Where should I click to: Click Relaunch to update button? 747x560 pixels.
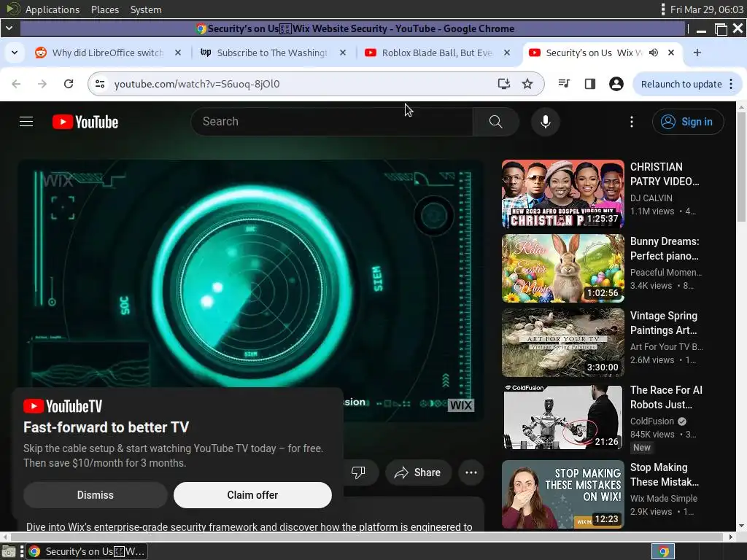point(681,84)
